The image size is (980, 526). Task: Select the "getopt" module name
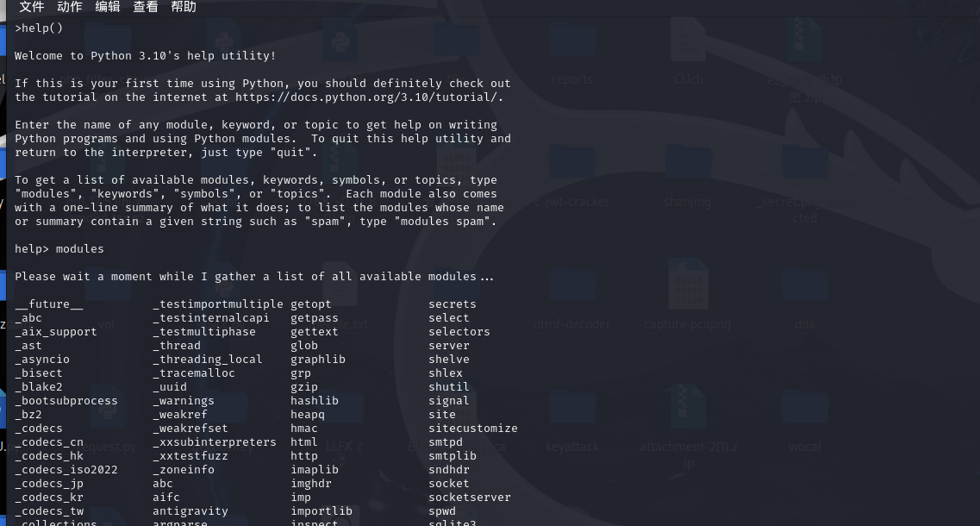click(311, 304)
